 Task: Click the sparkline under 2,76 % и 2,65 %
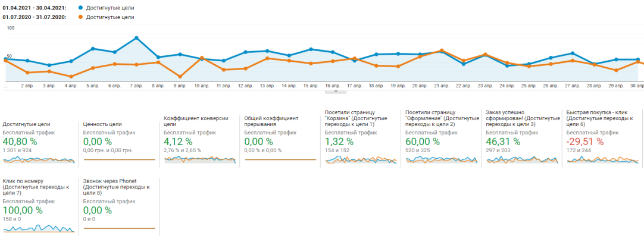pyautogui.click(x=200, y=160)
